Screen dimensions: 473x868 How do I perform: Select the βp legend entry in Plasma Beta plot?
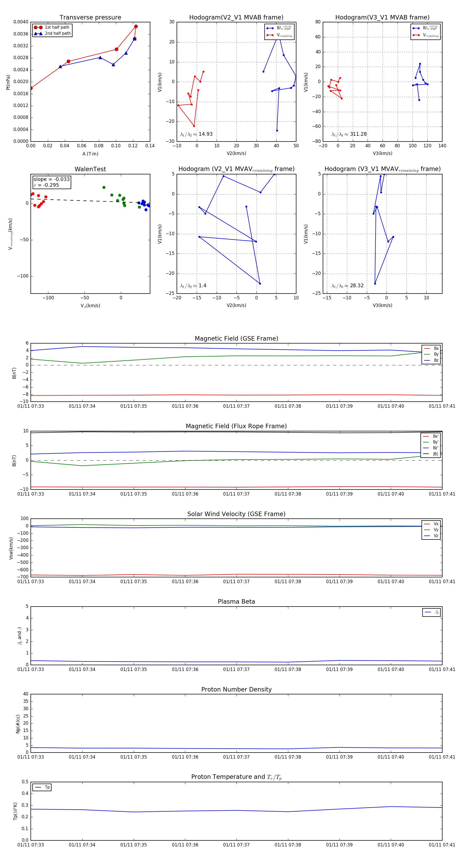[x=432, y=612]
